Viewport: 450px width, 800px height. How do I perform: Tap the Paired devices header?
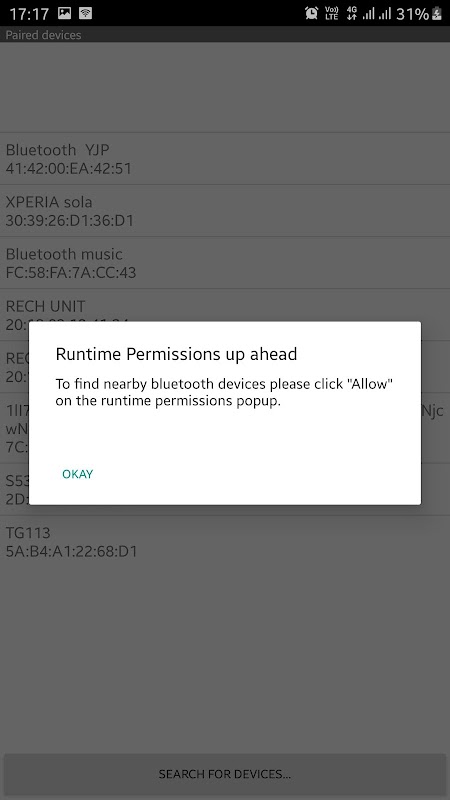pyautogui.click(x=43, y=35)
